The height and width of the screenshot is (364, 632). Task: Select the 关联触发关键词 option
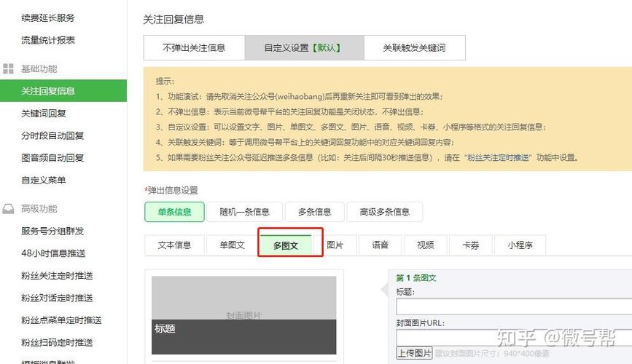coord(415,47)
